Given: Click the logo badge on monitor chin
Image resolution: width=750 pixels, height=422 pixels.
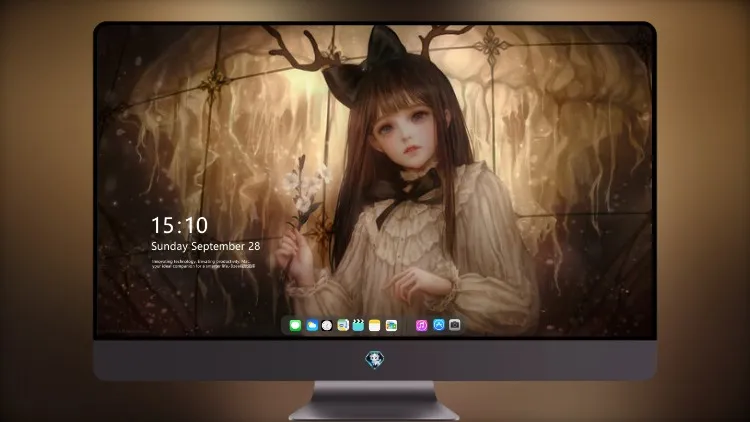Looking at the screenshot, I should [x=375, y=360].
